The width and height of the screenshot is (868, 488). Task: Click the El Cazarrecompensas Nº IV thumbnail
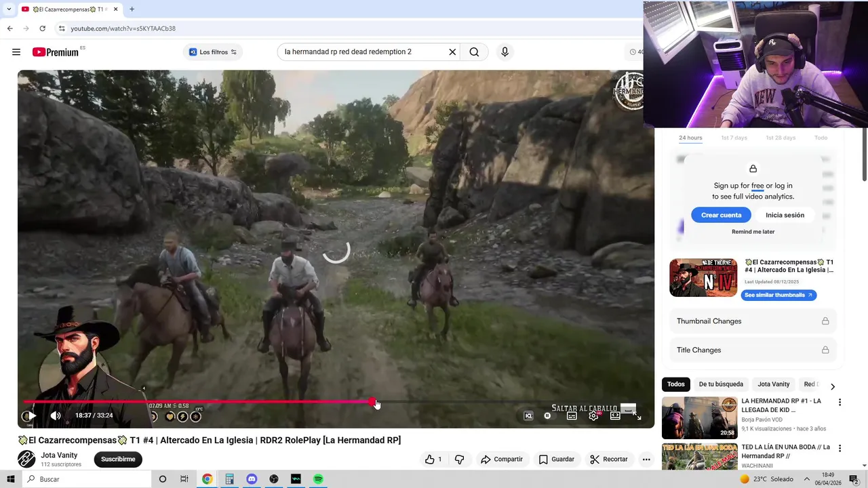(703, 277)
